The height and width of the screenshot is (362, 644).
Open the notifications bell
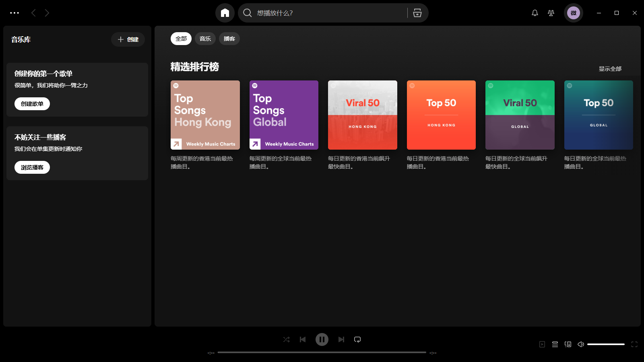coord(535,13)
